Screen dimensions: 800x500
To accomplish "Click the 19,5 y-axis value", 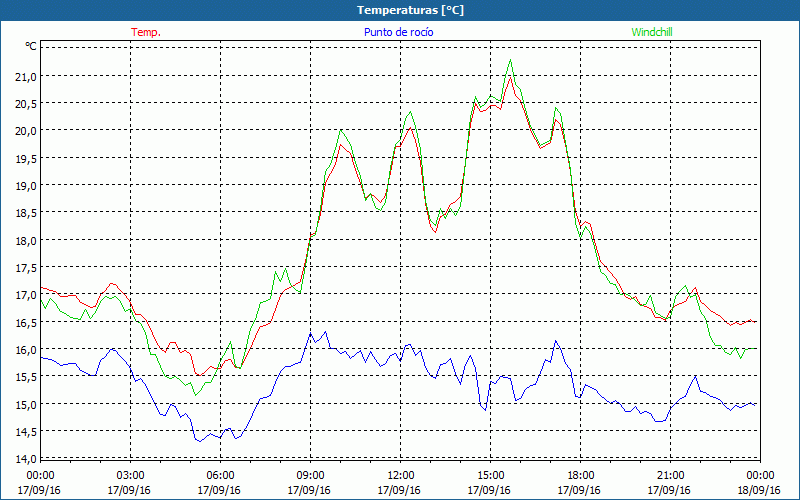I will point(27,159).
